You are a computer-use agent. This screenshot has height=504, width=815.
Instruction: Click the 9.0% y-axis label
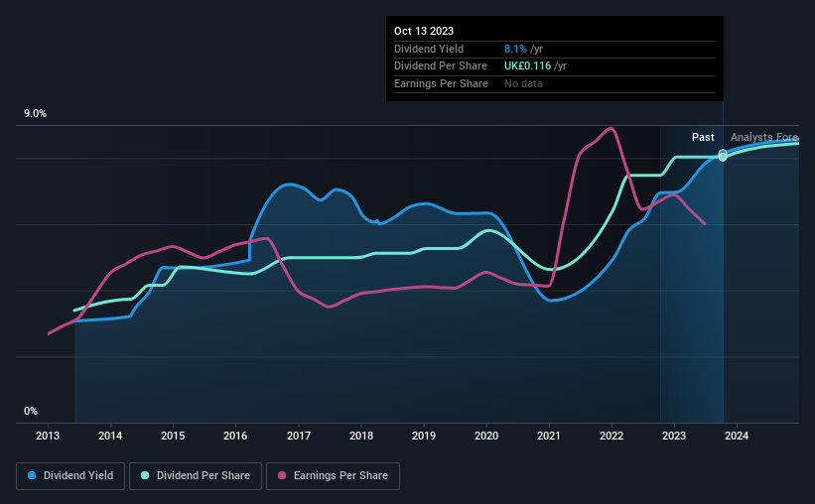pos(35,114)
